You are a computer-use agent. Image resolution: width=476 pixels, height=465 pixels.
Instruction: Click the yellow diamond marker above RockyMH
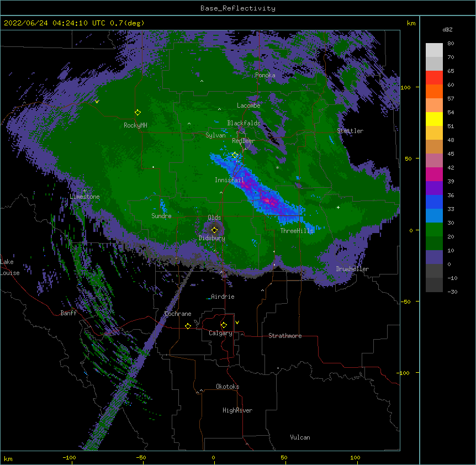[x=137, y=113]
